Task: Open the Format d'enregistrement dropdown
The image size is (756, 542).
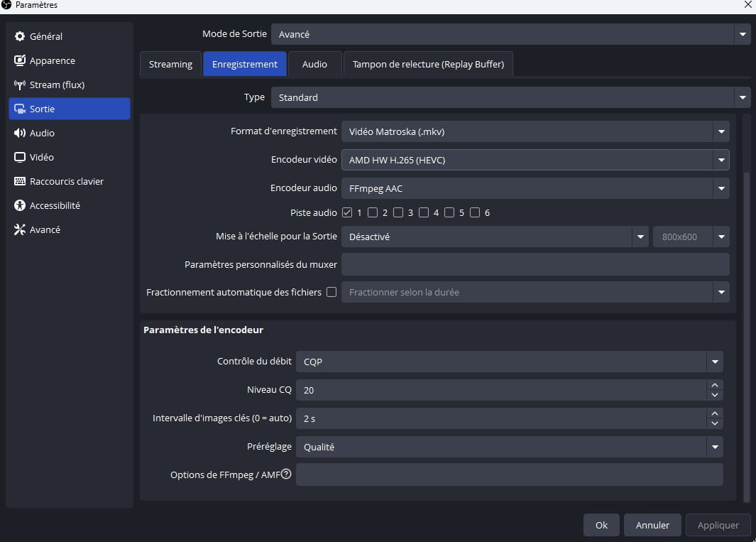Action: [x=535, y=131]
